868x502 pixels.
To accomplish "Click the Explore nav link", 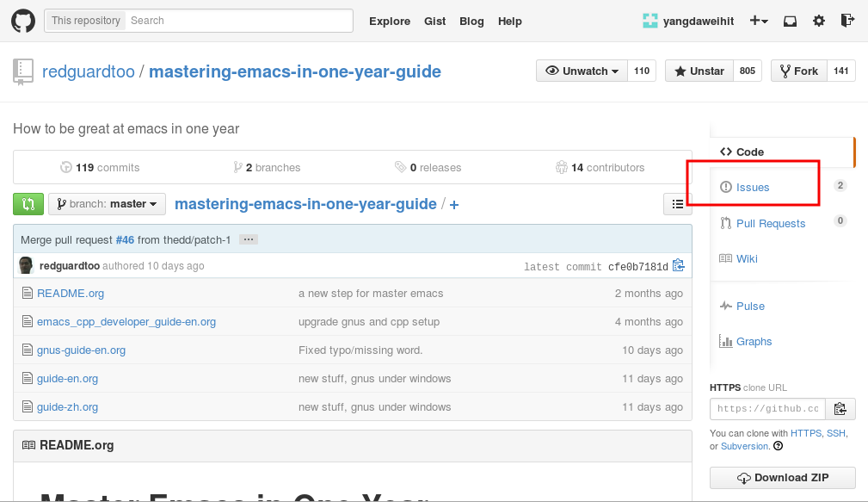I will pyautogui.click(x=390, y=21).
